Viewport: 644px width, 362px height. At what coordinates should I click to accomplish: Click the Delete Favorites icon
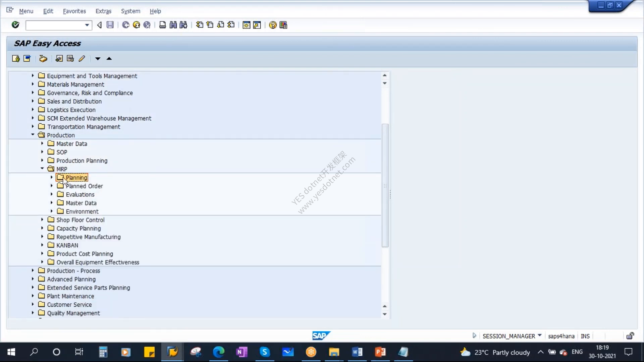70,59
